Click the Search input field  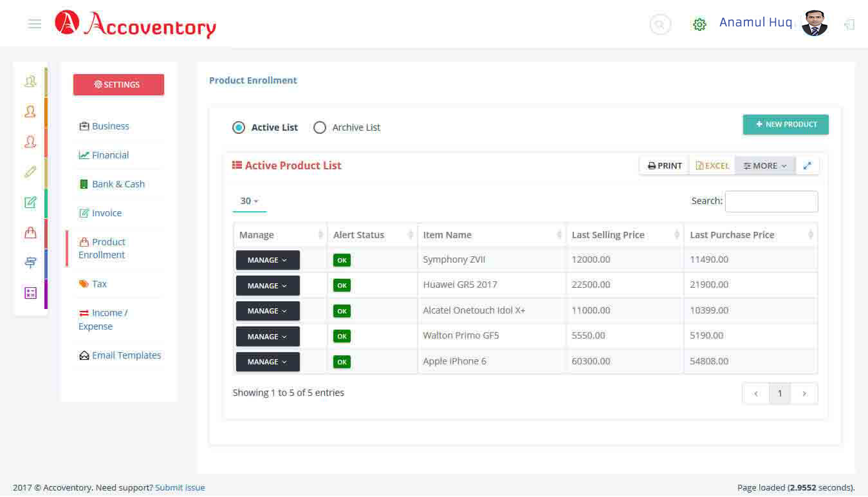771,201
